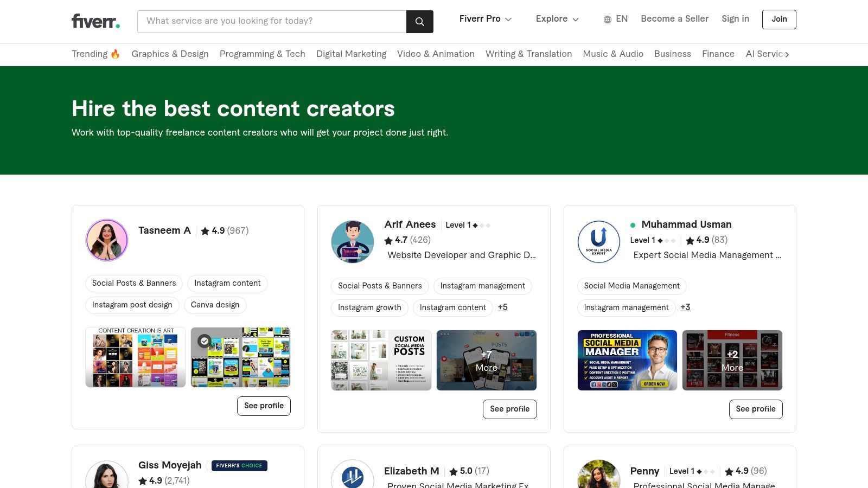868x488 pixels.
Task: Show Muhammad Usman's +3 more skills
Action: pos(685,307)
